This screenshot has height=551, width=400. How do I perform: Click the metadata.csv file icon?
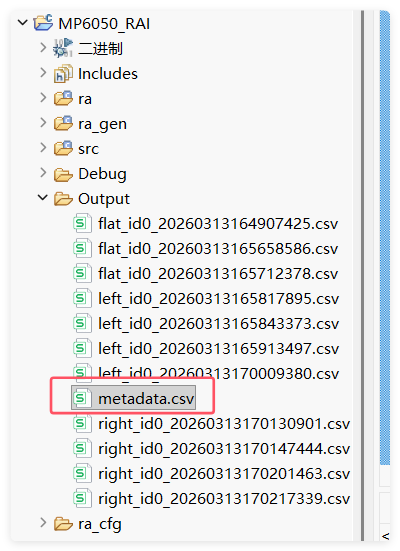pos(82,398)
